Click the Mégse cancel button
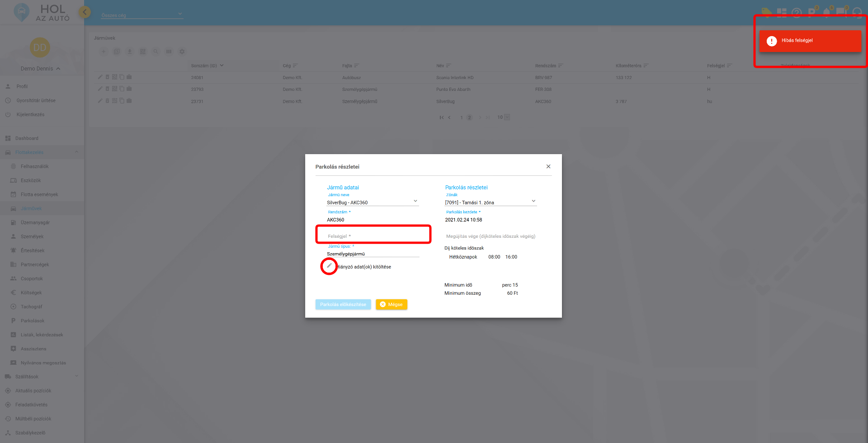868x443 pixels. (x=391, y=305)
